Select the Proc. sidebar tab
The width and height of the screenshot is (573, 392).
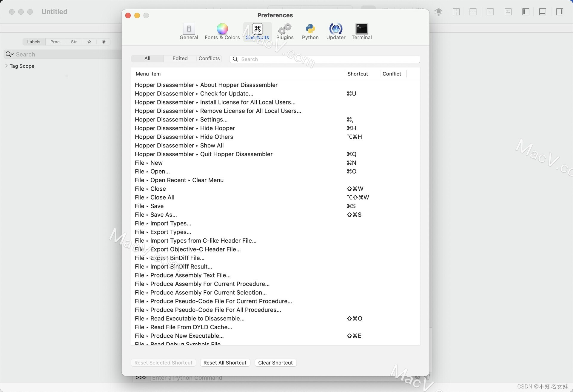click(56, 42)
